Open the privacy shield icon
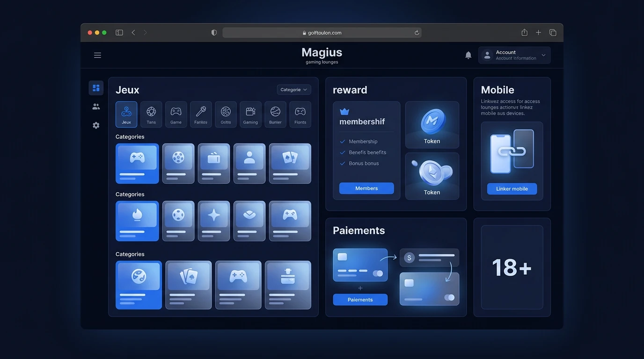The width and height of the screenshot is (644, 359). click(x=214, y=33)
